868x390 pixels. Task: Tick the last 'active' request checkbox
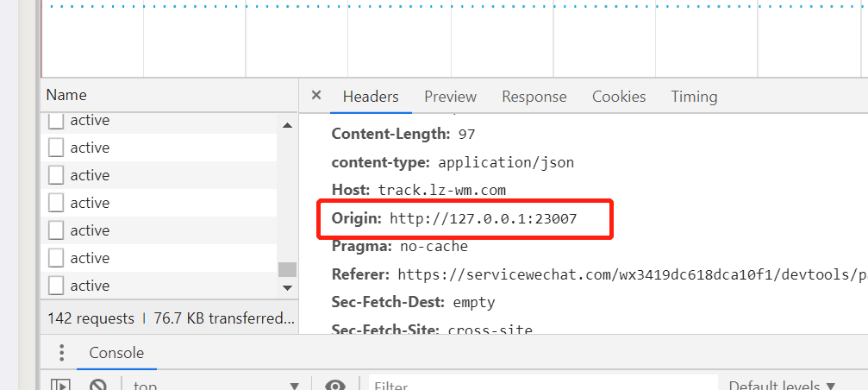[56, 285]
